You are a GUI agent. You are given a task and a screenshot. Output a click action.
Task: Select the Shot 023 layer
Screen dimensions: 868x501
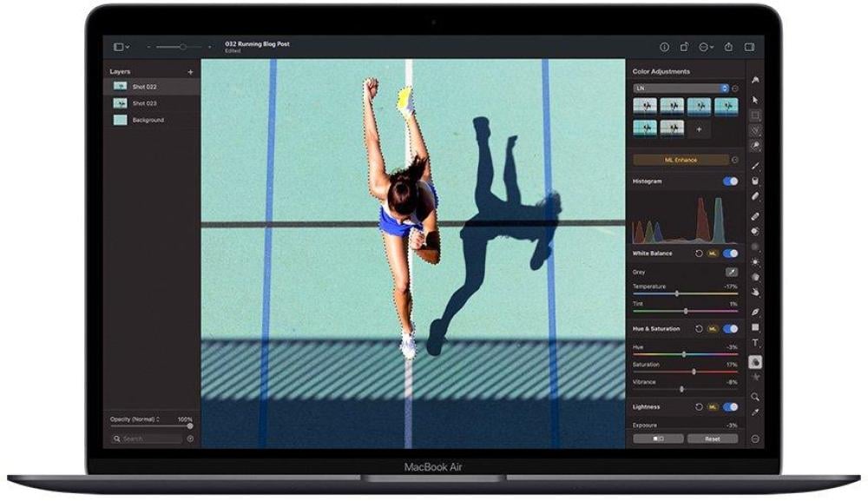(144, 103)
